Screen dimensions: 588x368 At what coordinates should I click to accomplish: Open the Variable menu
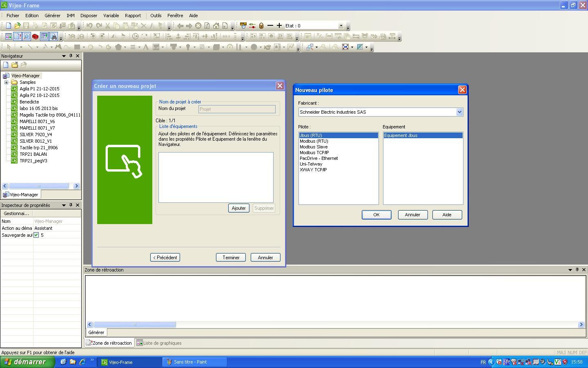pos(111,16)
